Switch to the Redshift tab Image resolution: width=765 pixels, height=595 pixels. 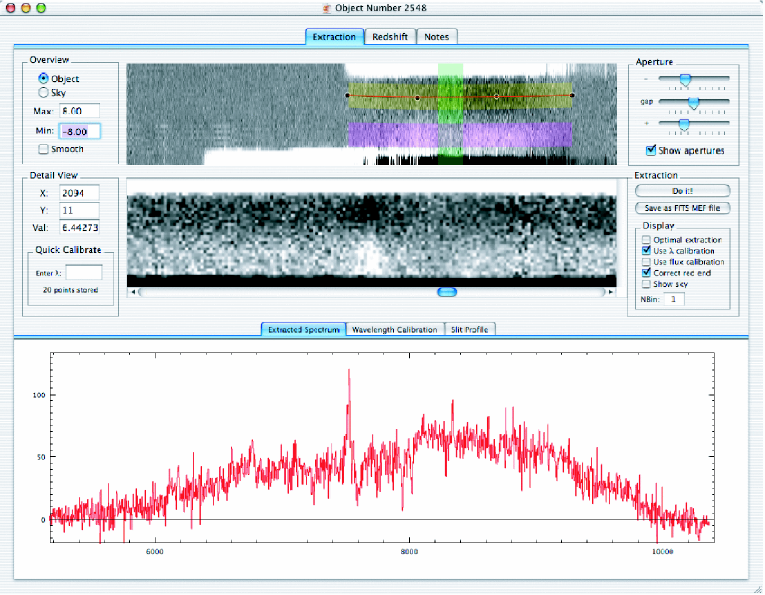click(x=389, y=36)
